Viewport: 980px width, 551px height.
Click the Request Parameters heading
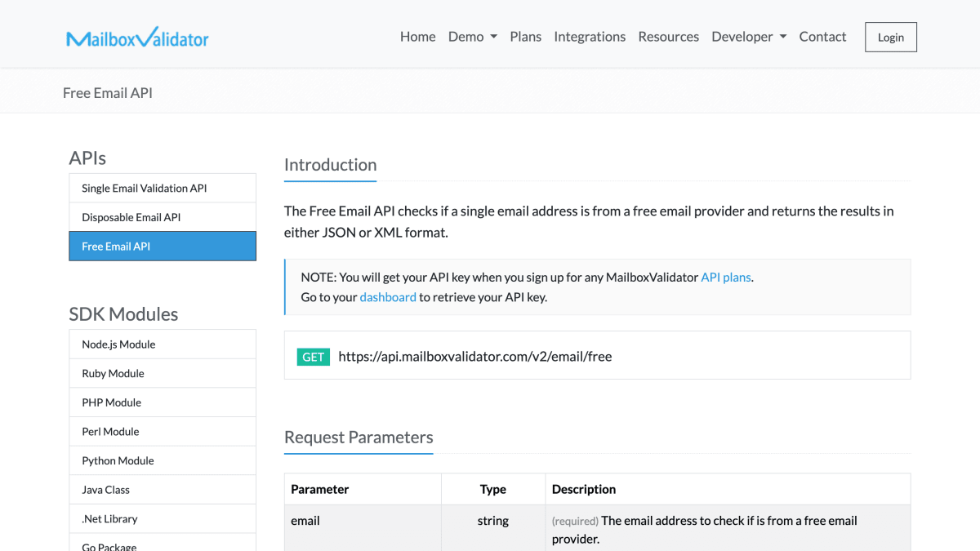[x=359, y=438]
